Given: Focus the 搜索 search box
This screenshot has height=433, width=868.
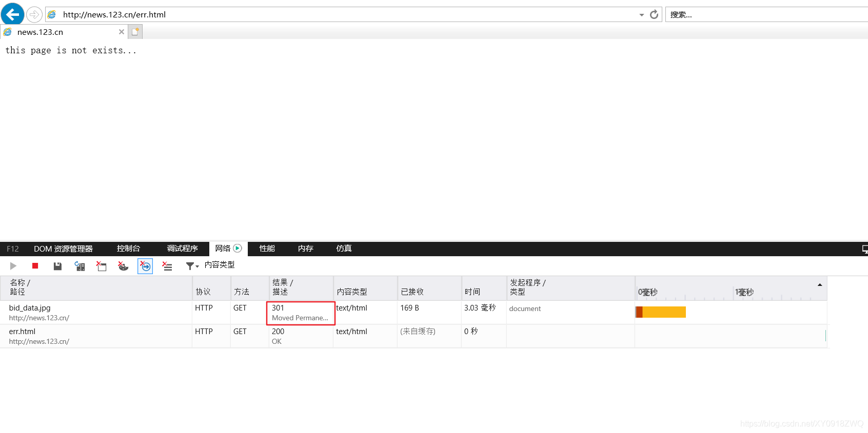Looking at the screenshot, I should [x=766, y=14].
